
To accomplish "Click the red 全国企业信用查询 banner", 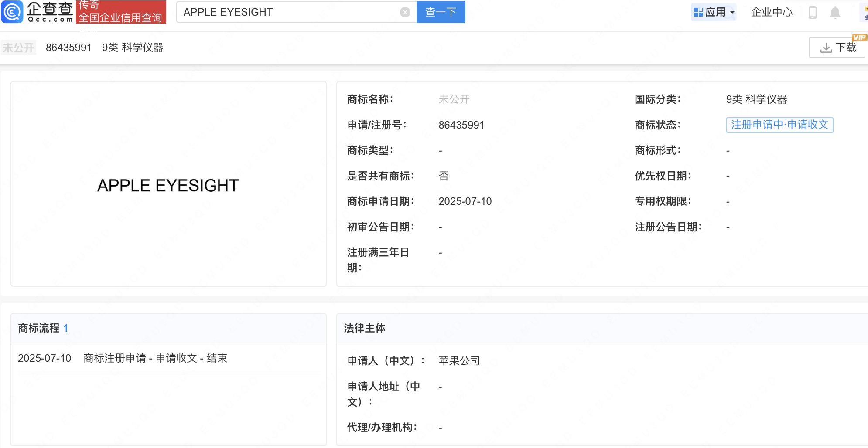I will [121, 12].
